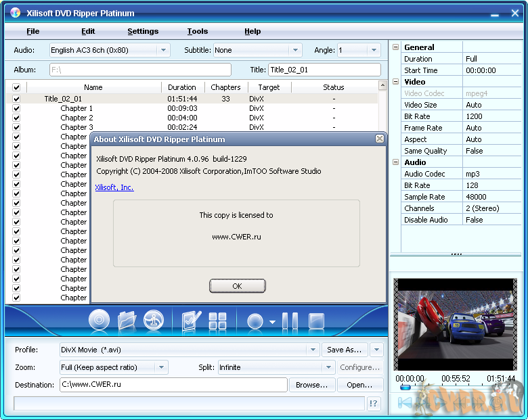
Task: Open the Settings menu
Action: (143, 31)
